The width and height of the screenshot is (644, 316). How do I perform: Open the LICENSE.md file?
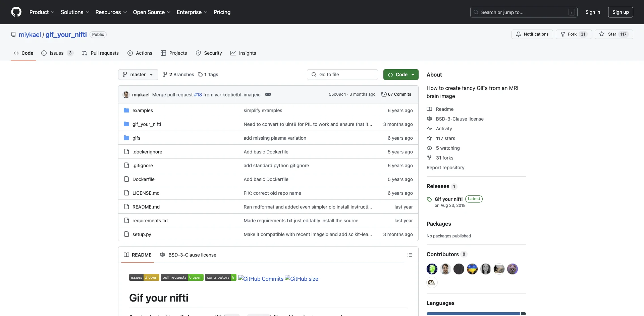pyautogui.click(x=146, y=193)
